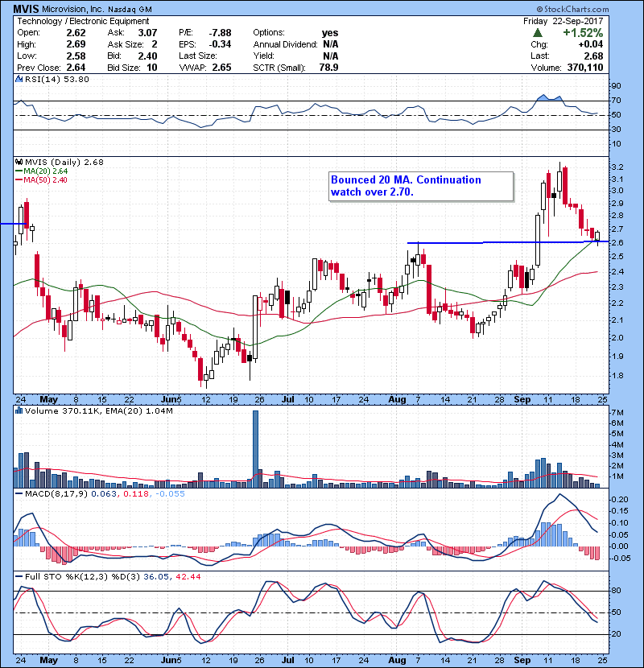The height and width of the screenshot is (668, 644).
Task: Click the Options value yes
Action: coord(330,33)
